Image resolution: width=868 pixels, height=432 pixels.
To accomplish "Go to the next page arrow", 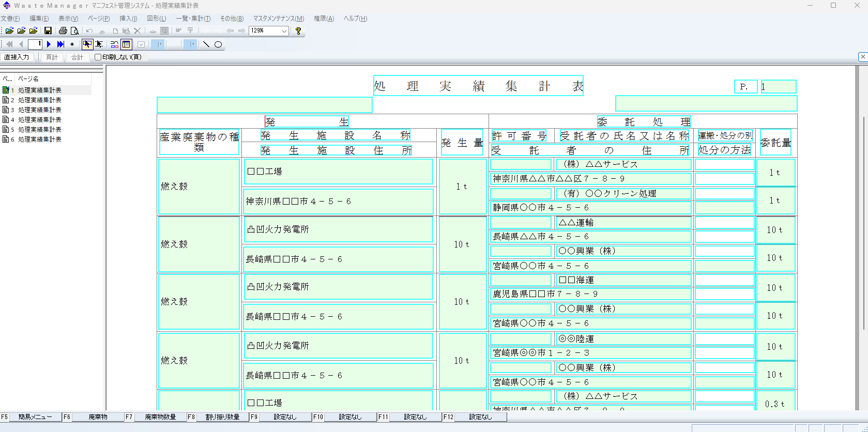I will 49,44.
